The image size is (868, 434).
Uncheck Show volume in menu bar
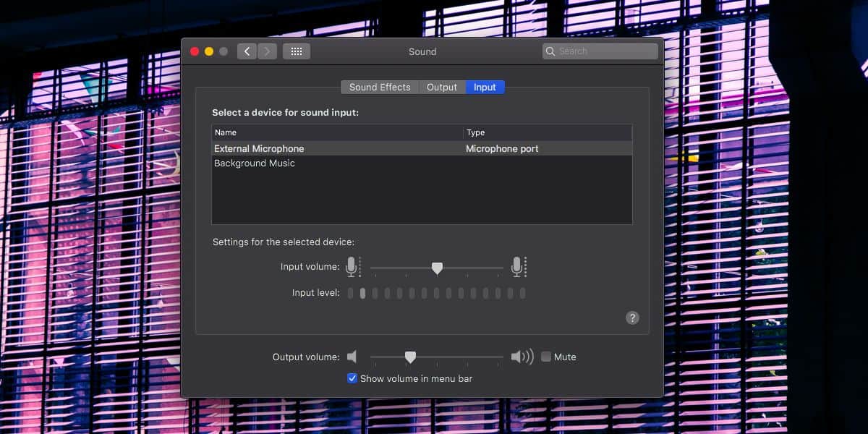(x=352, y=378)
